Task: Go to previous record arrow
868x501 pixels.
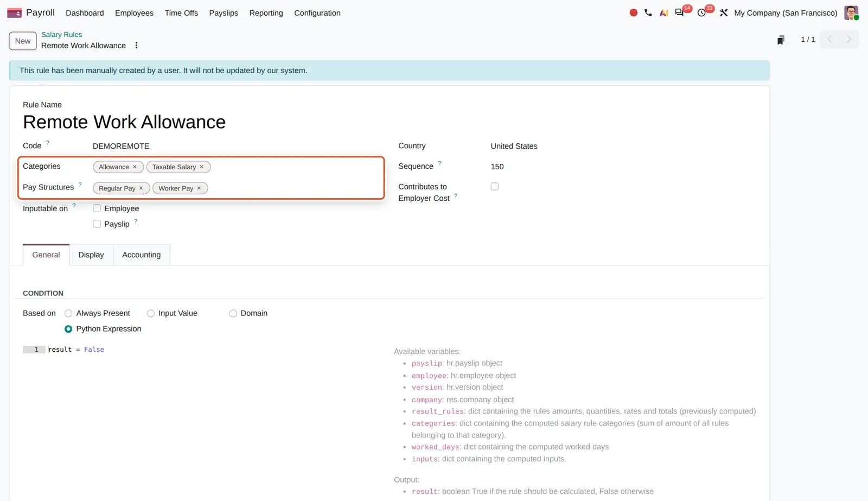Action: [829, 39]
